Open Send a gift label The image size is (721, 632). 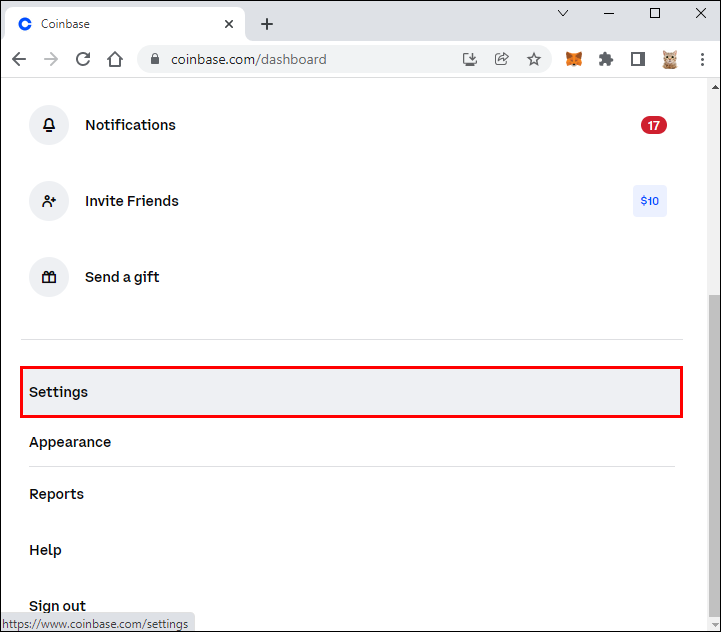[x=122, y=277]
